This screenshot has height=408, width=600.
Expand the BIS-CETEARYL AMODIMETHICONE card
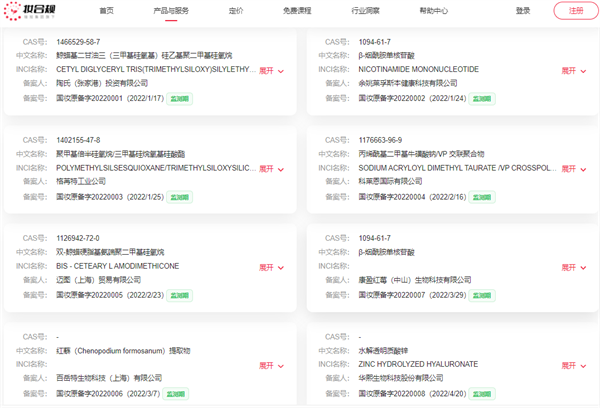(272, 267)
